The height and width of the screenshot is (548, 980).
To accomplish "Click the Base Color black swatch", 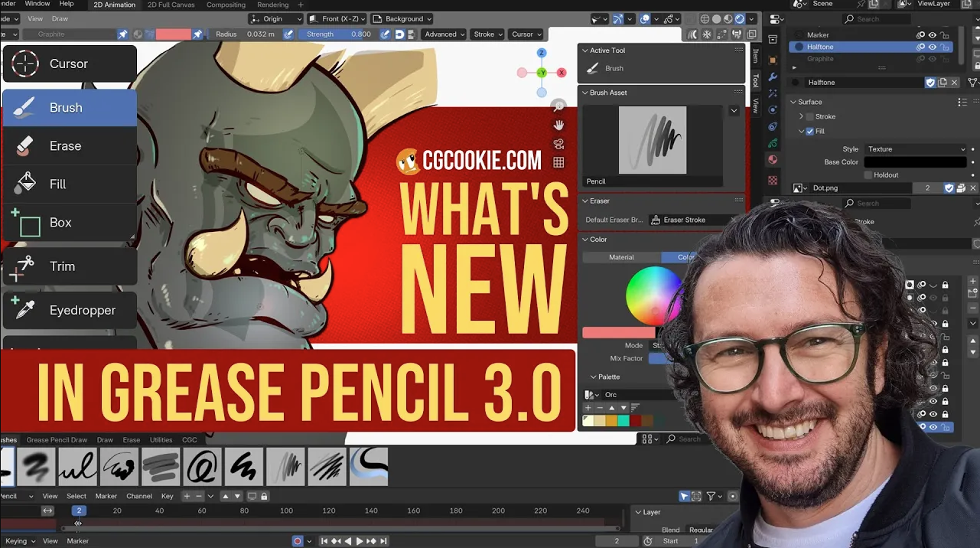I will (x=916, y=162).
